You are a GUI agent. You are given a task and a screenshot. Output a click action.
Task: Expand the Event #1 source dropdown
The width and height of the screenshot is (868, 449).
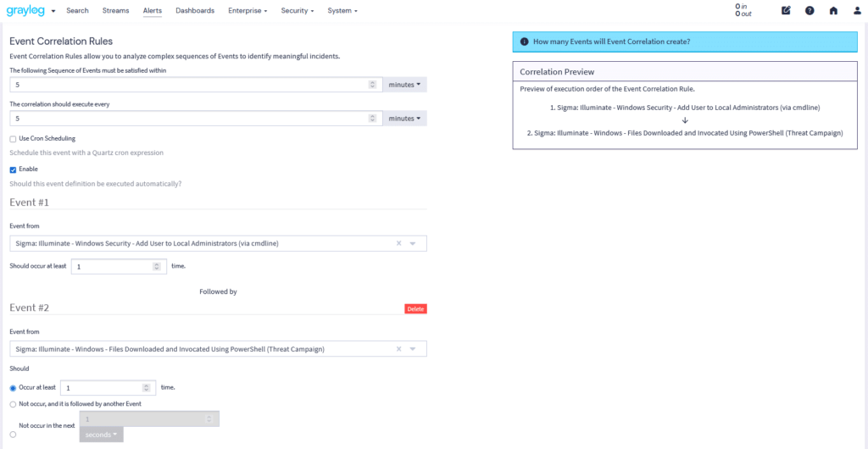click(x=413, y=244)
